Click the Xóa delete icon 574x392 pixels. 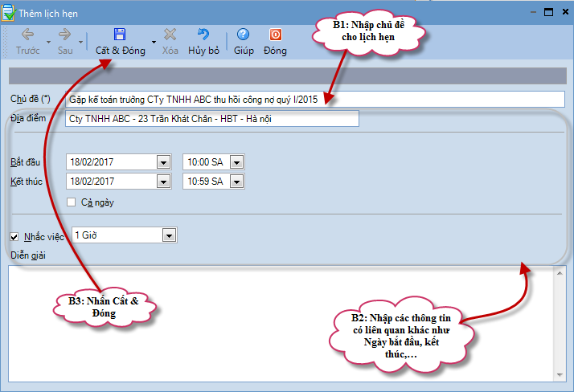(x=170, y=35)
